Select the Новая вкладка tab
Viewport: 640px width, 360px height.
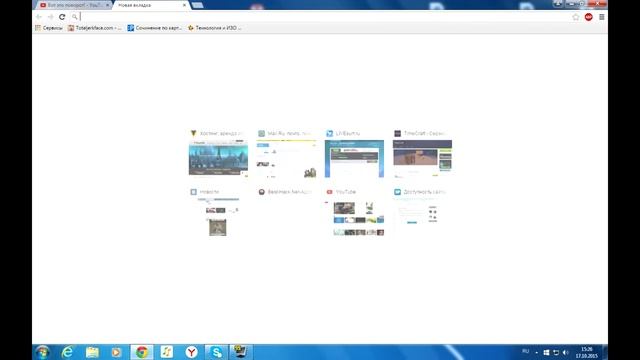click(x=149, y=5)
